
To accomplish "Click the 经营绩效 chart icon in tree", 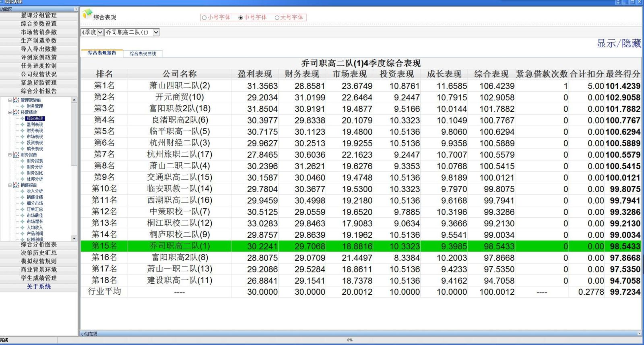I will pyautogui.click(x=16, y=112).
